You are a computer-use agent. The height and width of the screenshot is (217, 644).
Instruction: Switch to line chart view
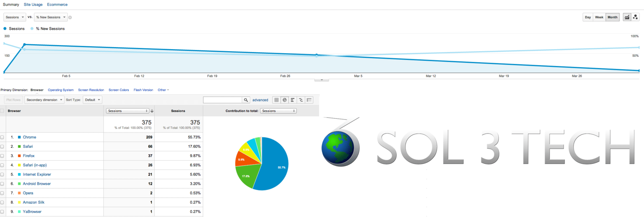pyautogui.click(x=627, y=17)
